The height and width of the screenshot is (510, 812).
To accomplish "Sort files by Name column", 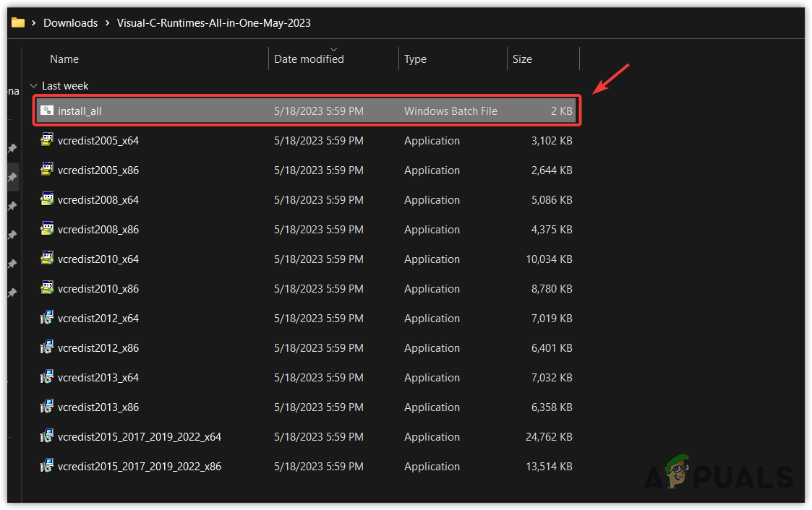I will [x=64, y=59].
